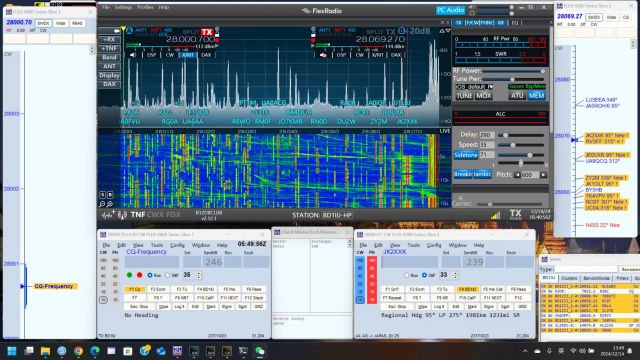Image resolution: width=640 pixels, height=360 pixels.
Task: Click the B band-zoom icon on waterfall
Action: (110, 195)
